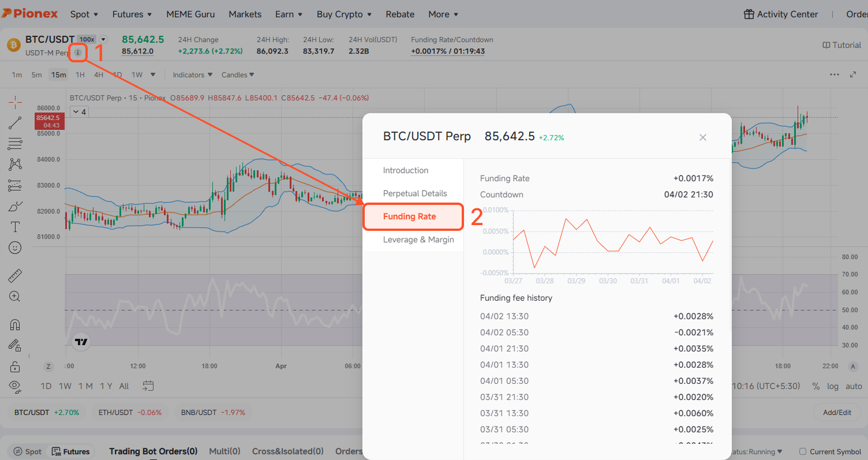Viewport: 868px width, 460px height.
Task: Select the crosshair cursor tool
Action: tap(15, 103)
